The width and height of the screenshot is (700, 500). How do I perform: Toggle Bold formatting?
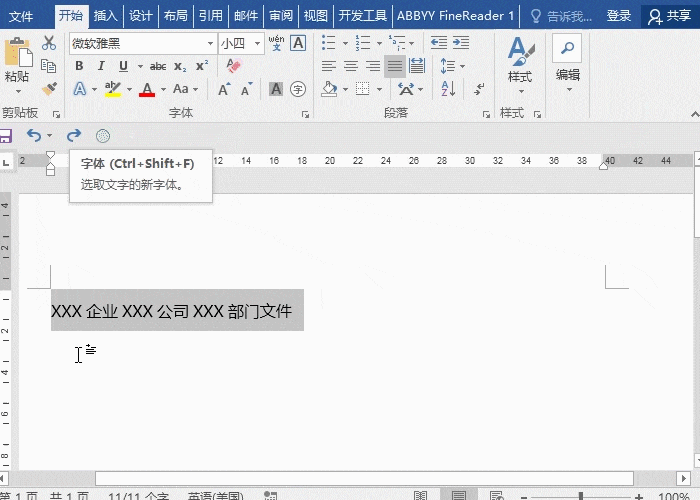[x=79, y=66]
